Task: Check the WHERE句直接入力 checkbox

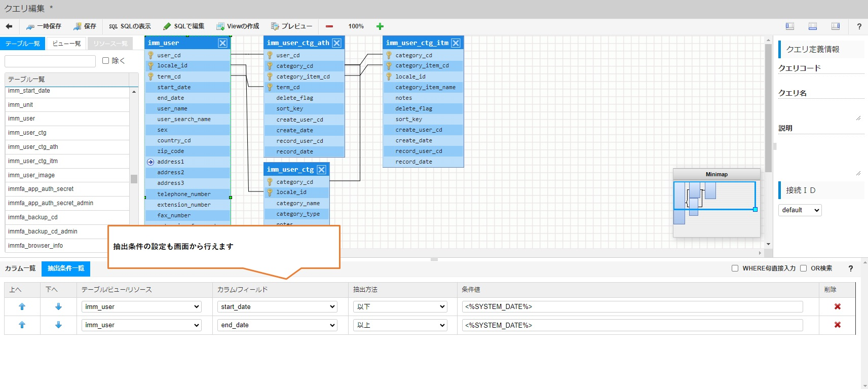Action: click(x=735, y=268)
